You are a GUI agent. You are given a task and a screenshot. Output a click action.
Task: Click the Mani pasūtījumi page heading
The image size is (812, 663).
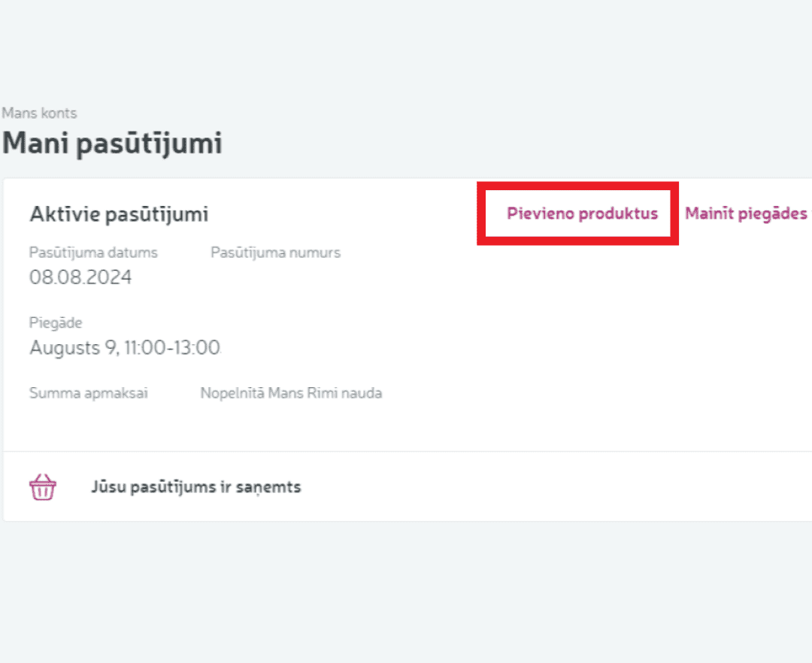[x=112, y=143]
